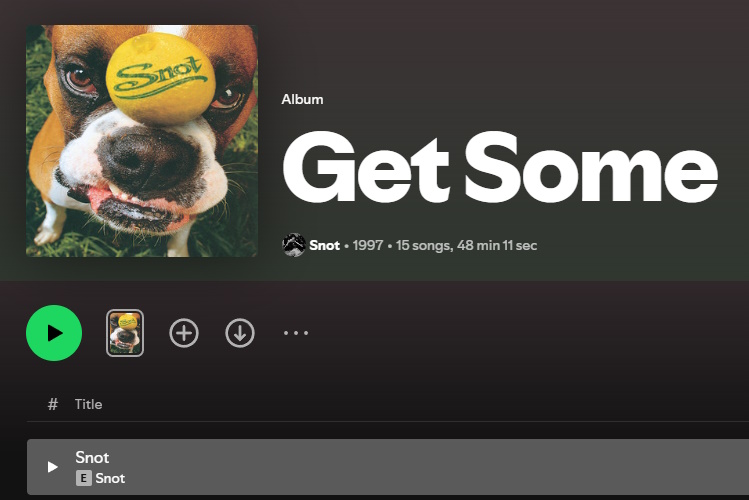This screenshot has height=500, width=749.
Task: Open more options three-dot menu
Action: [296, 333]
